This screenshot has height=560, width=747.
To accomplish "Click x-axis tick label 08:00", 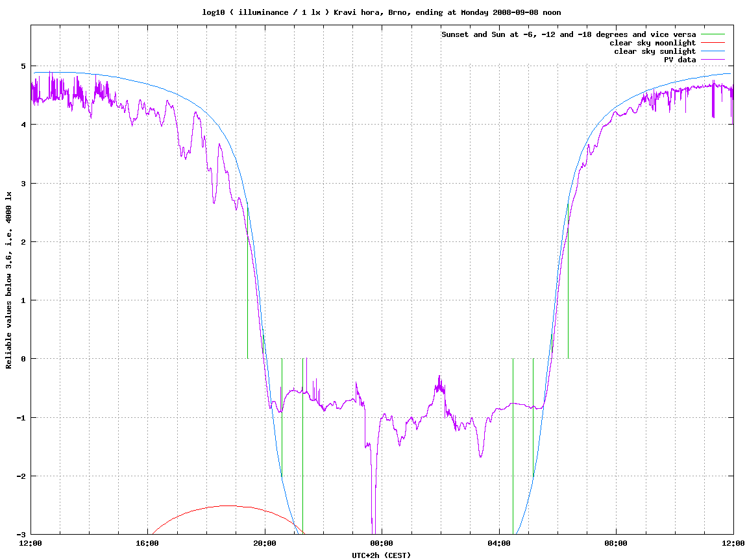I will tap(617, 543).
